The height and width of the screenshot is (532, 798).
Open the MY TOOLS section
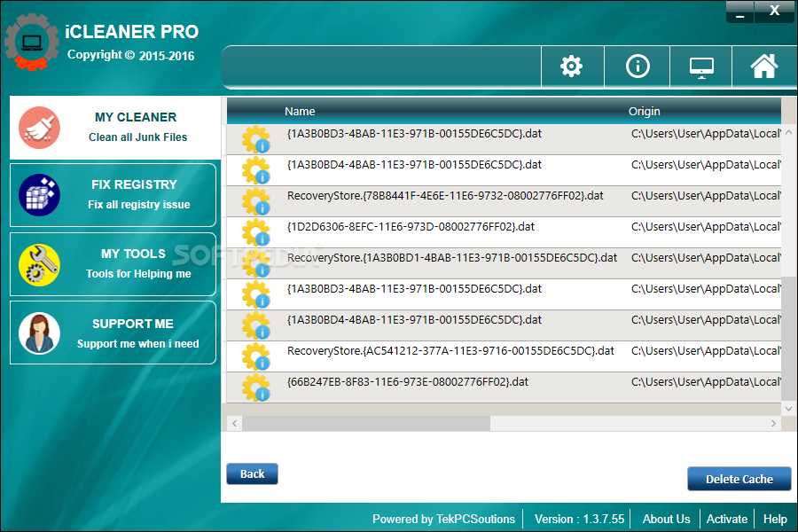pyautogui.click(x=113, y=264)
